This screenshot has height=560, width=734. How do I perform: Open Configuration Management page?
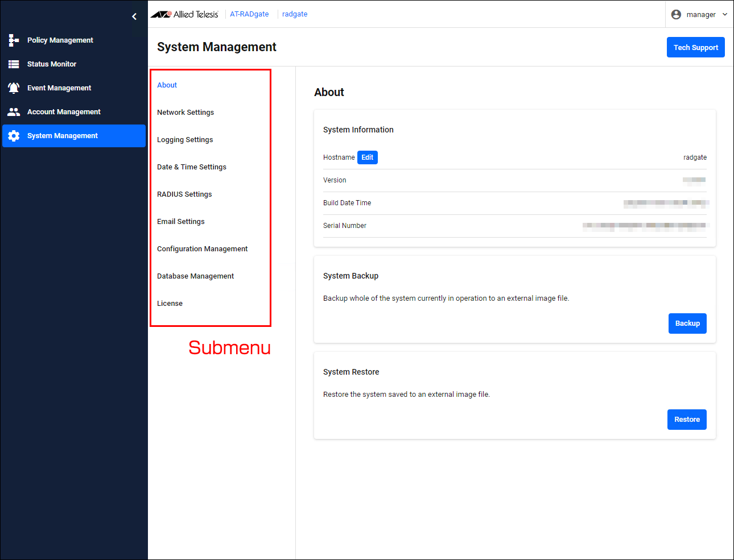pos(202,249)
